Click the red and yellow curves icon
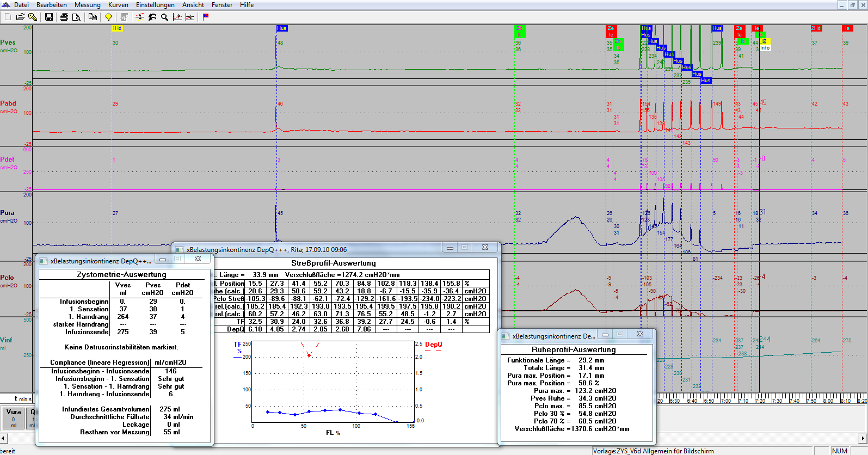 tap(140, 17)
